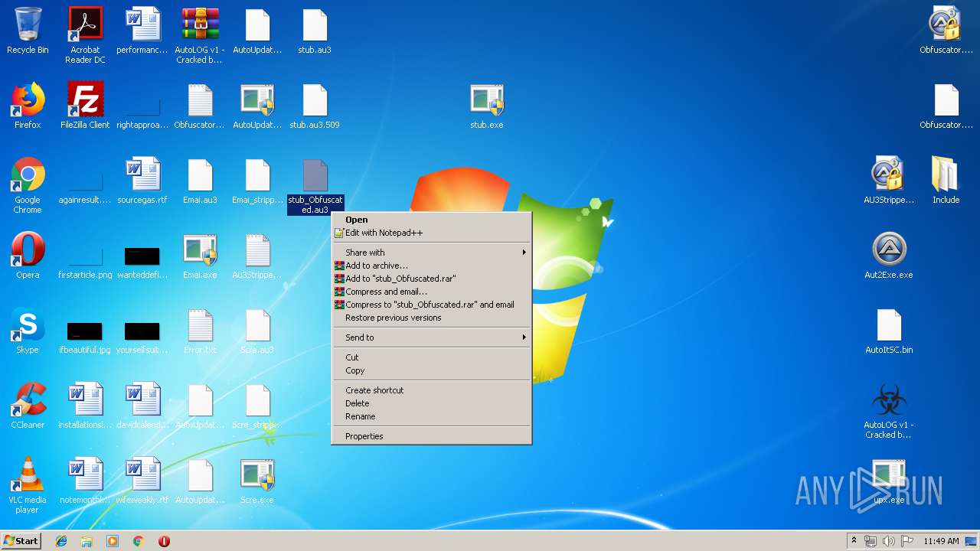Expand Send to submenu
Image resolution: width=980 pixels, height=551 pixels.
click(431, 337)
